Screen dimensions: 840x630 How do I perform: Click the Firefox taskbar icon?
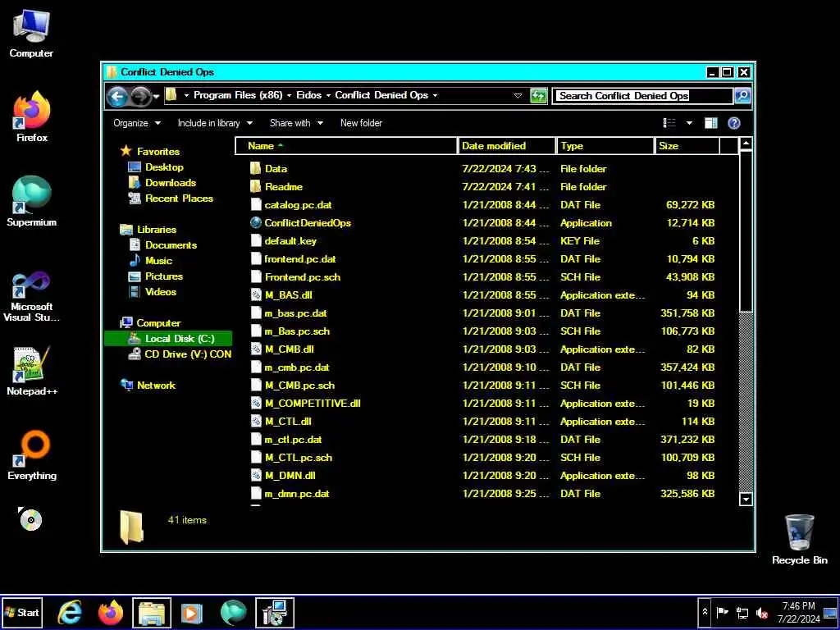pos(111,613)
